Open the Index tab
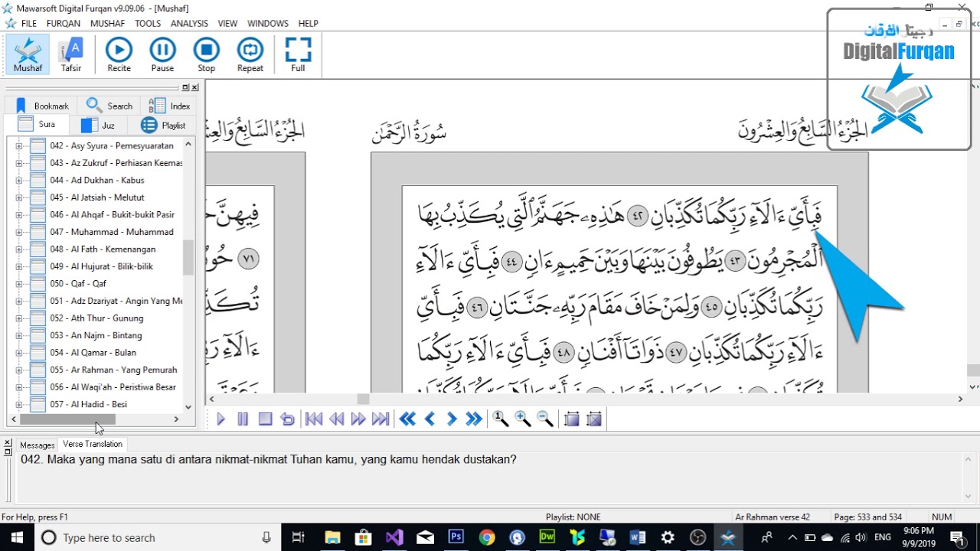980x551 pixels. pyautogui.click(x=170, y=106)
